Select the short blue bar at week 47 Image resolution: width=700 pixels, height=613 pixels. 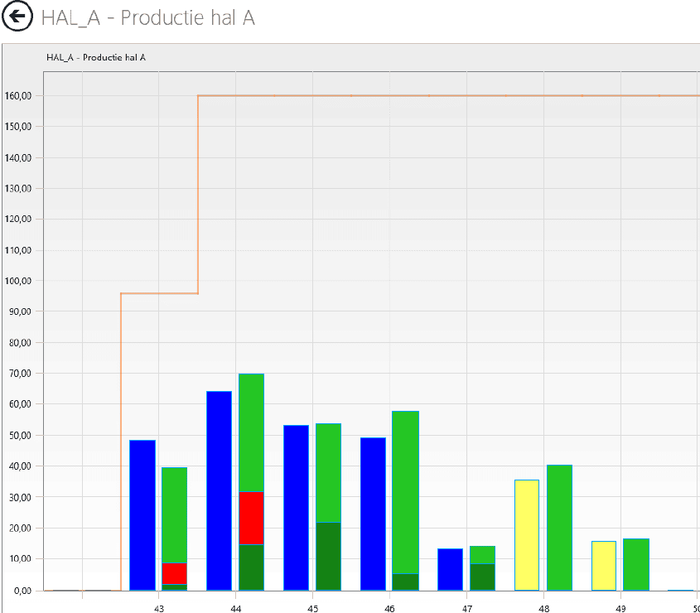(x=450, y=569)
